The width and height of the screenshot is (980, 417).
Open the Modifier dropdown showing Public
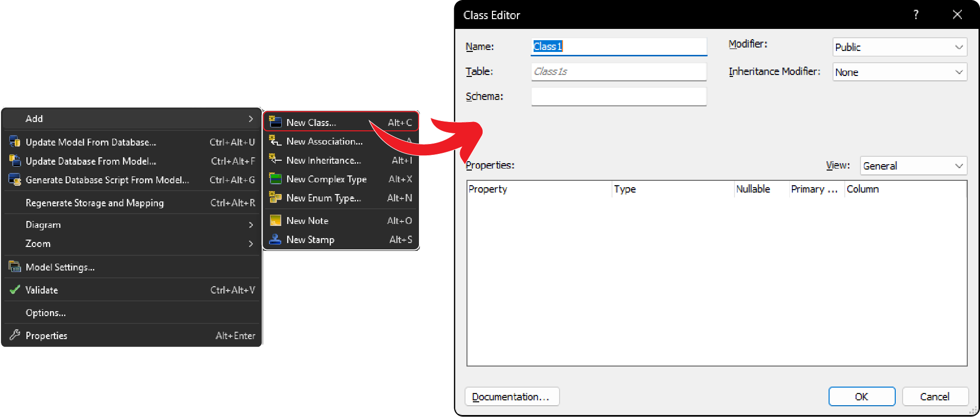pos(900,47)
